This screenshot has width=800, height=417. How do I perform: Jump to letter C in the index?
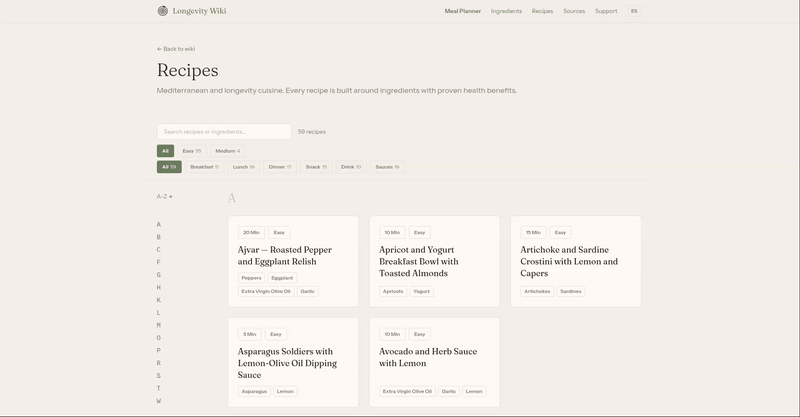[x=159, y=250]
